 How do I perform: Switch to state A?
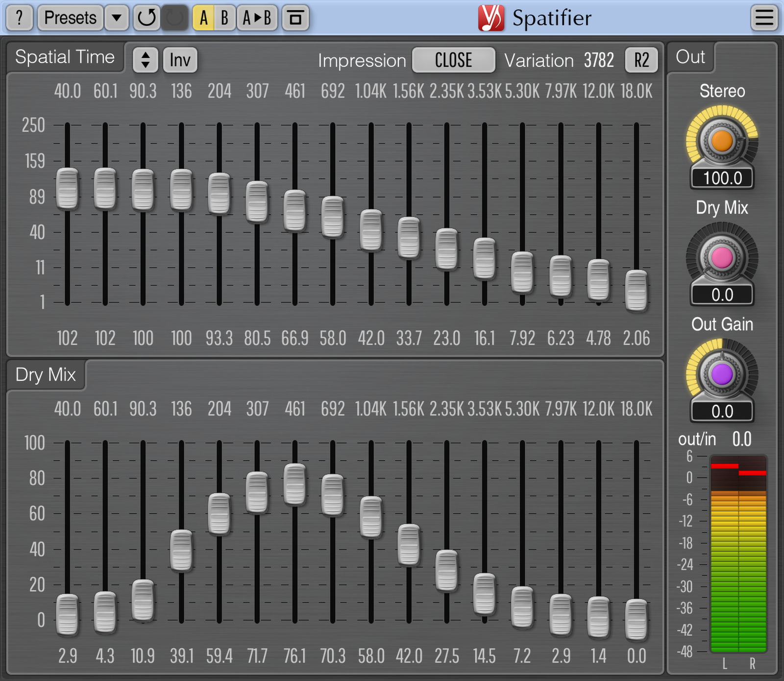(203, 18)
